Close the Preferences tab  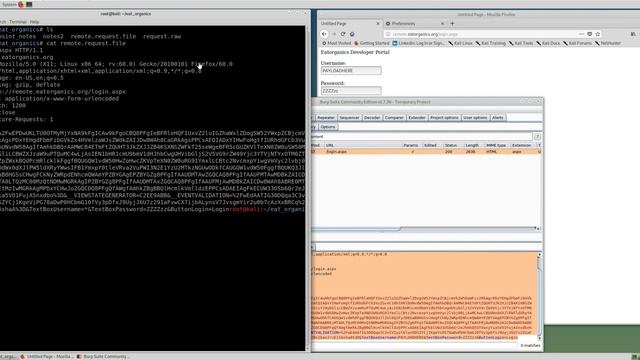point(442,24)
